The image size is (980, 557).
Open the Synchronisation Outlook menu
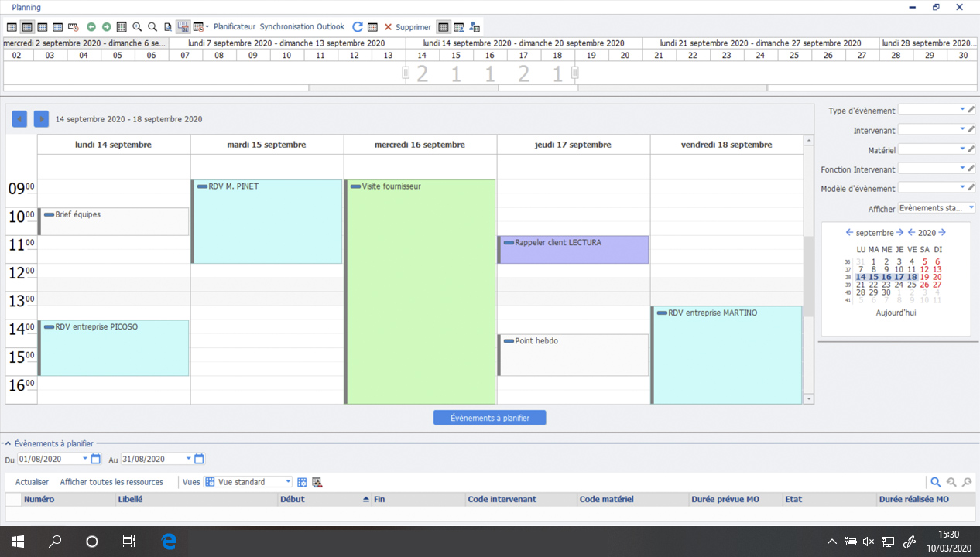pos(303,26)
